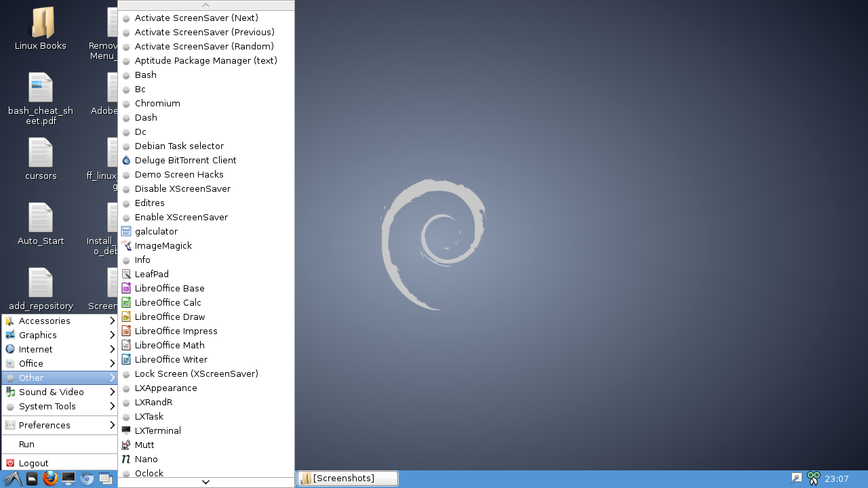Expand the Preferences submenu
The image size is (868, 488).
click(x=60, y=426)
